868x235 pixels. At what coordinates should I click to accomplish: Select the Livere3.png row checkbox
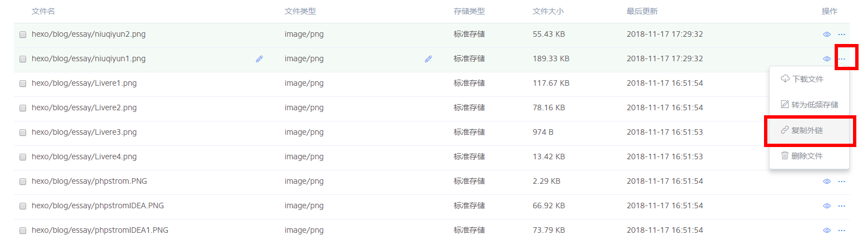23,133
